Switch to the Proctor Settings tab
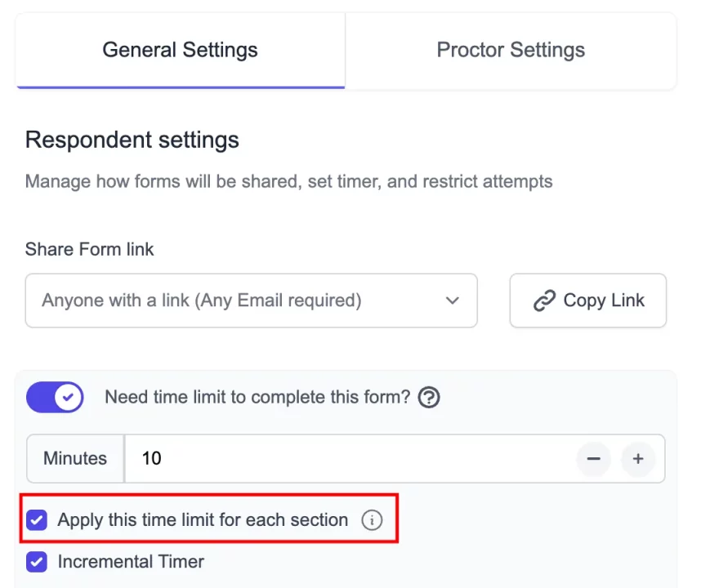The image size is (701, 588). (x=511, y=50)
